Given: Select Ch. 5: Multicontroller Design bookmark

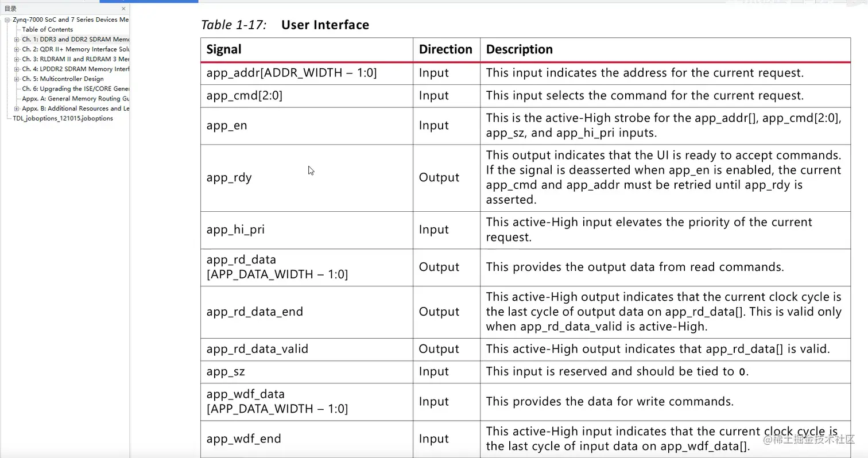Looking at the screenshot, I should click(x=63, y=79).
